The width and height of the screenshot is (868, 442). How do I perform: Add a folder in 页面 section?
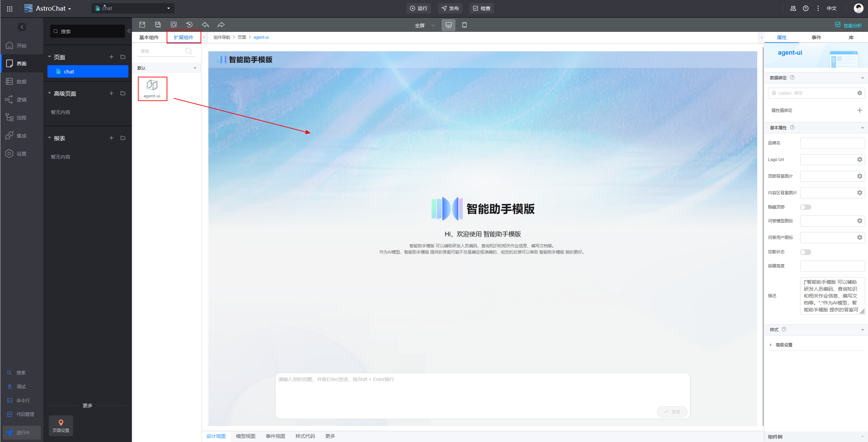[123, 57]
